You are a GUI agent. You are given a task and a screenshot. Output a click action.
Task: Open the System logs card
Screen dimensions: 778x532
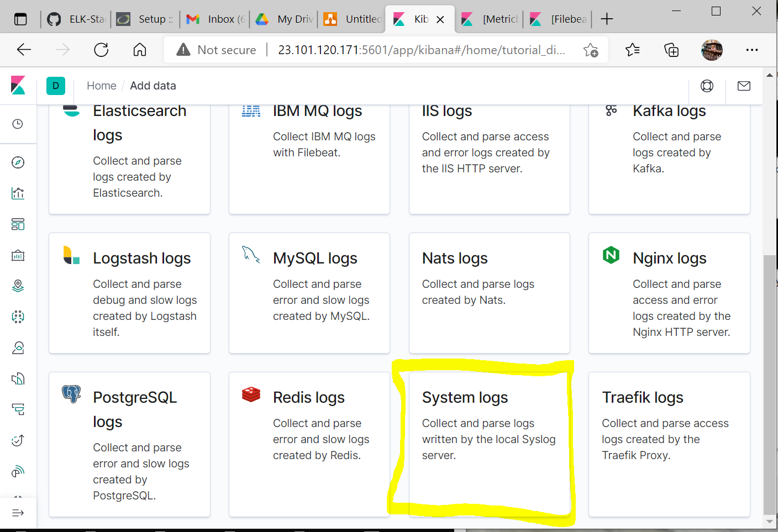point(490,445)
